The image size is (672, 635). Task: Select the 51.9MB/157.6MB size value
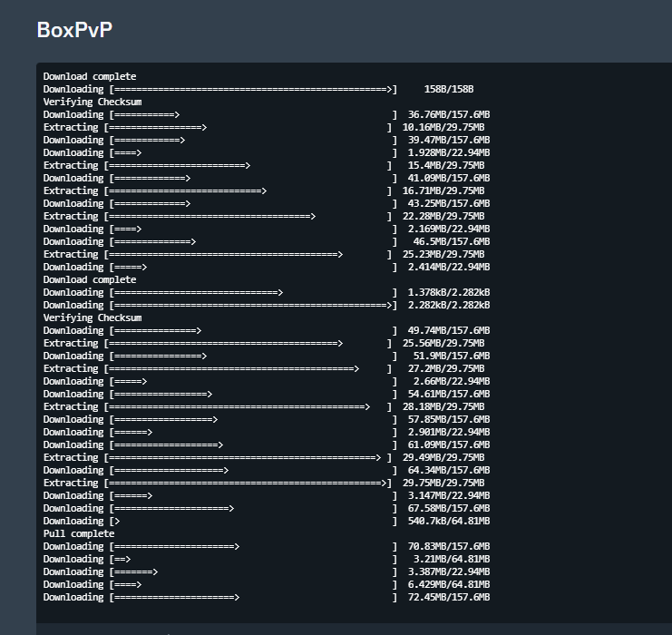tap(452, 356)
